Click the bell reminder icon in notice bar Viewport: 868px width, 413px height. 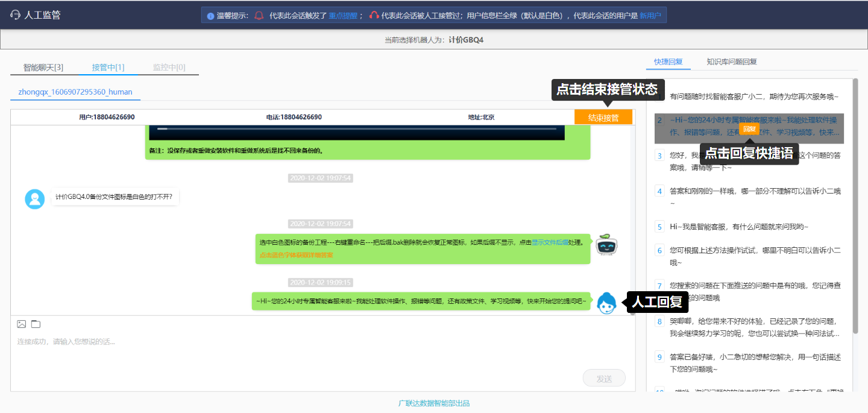[259, 16]
